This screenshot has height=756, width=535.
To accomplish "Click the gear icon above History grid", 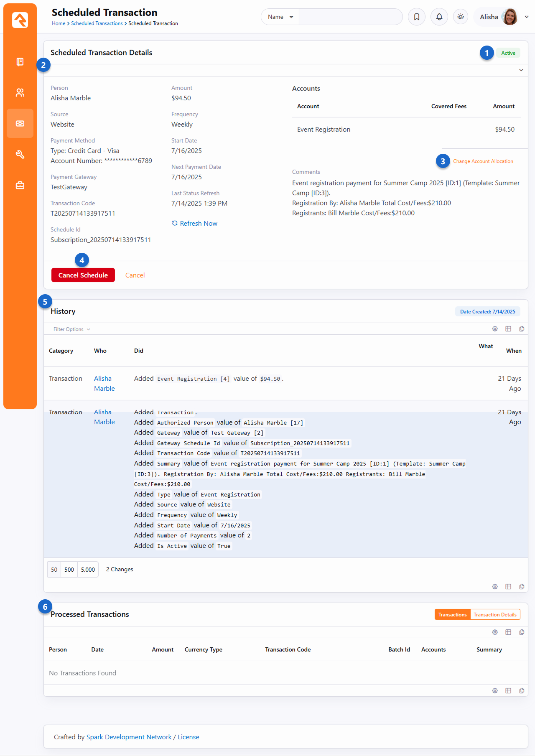I will (x=495, y=329).
